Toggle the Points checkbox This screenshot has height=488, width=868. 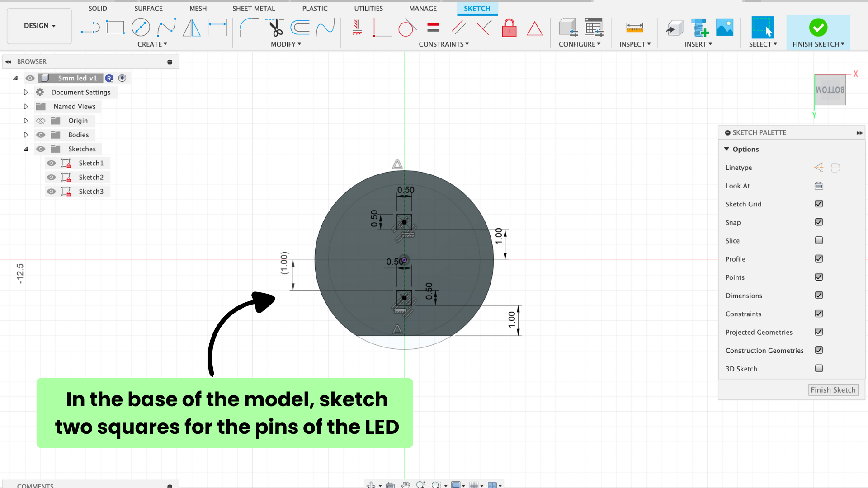click(x=819, y=277)
